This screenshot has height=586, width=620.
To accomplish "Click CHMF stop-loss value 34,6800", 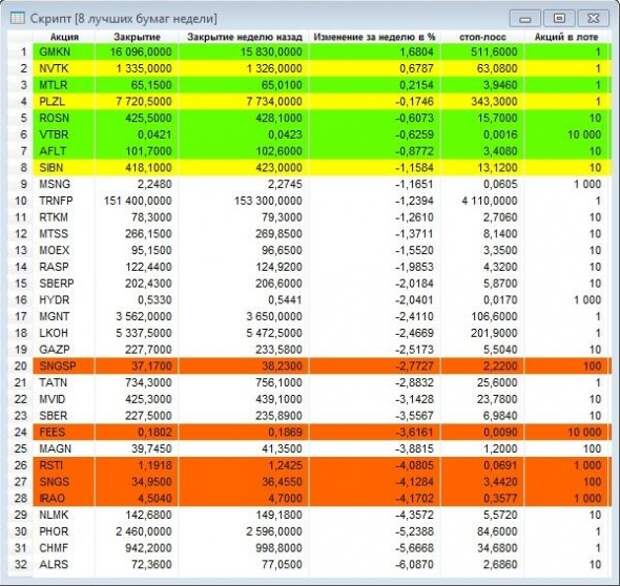I will [x=497, y=548].
